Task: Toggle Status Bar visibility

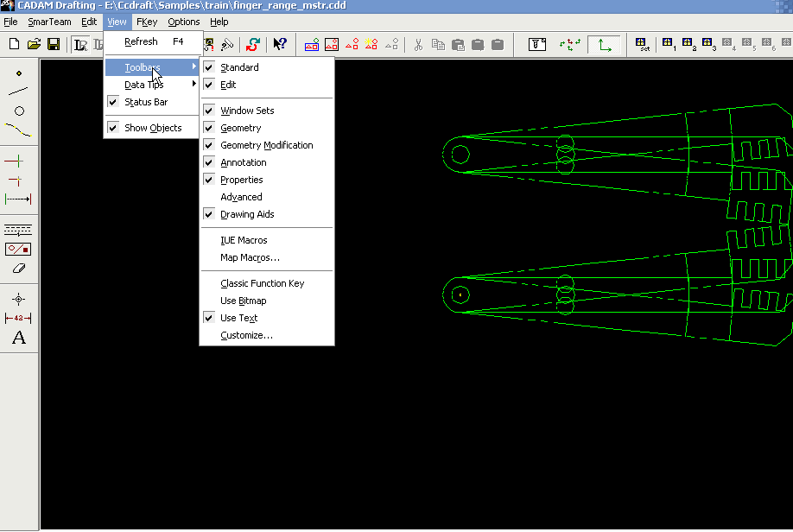Action: (152, 102)
